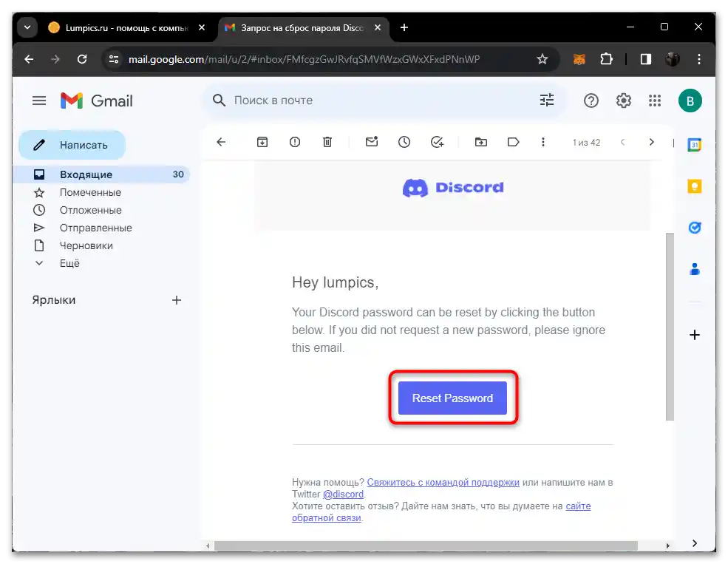Open Google Calendar side panel
This screenshot has width=728, height=564.
pos(694,145)
